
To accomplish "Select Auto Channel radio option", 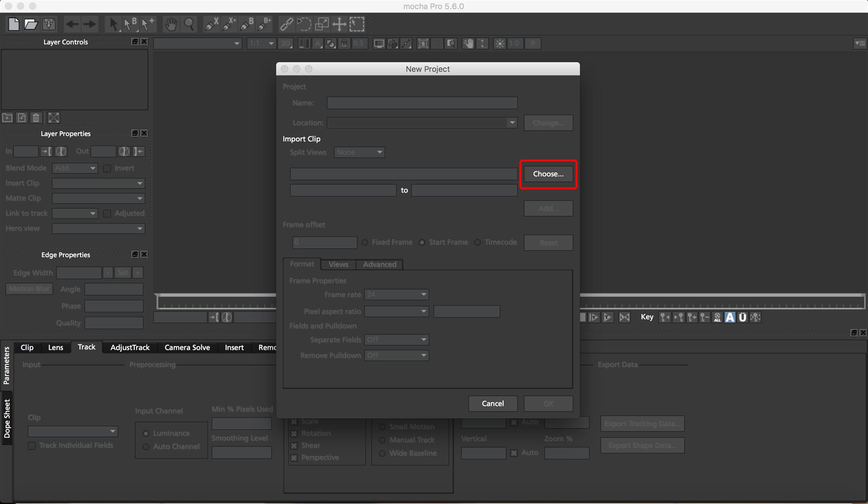I will tap(146, 447).
